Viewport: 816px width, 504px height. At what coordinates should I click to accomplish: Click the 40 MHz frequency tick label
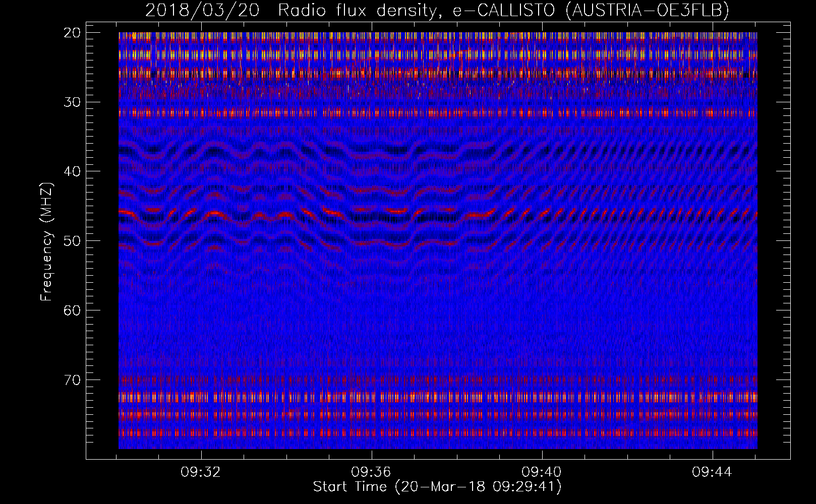[72, 171]
